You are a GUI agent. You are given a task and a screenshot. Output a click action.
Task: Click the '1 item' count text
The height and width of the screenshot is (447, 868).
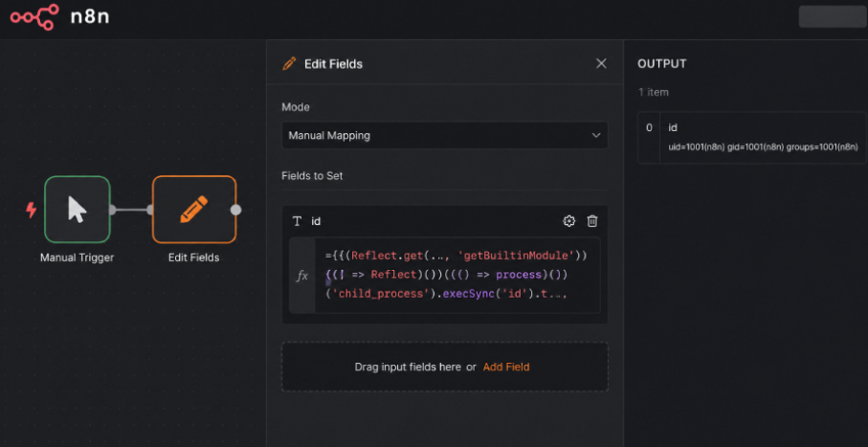[654, 92]
